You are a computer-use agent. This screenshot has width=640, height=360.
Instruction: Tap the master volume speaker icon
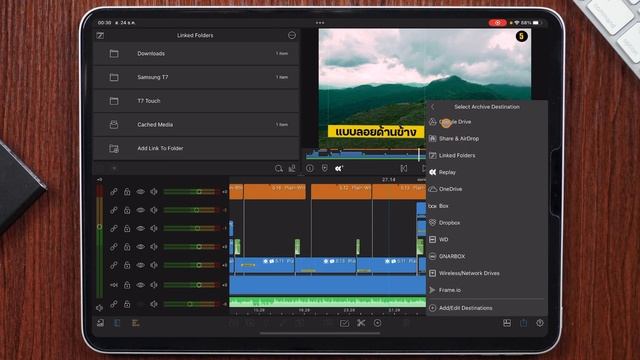click(x=100, y=308)
